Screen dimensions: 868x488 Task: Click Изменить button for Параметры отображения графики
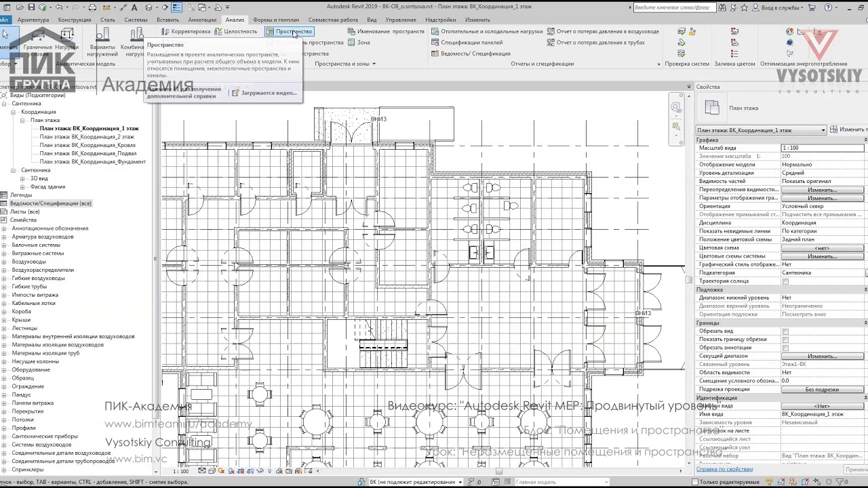(x=823, y=198)
